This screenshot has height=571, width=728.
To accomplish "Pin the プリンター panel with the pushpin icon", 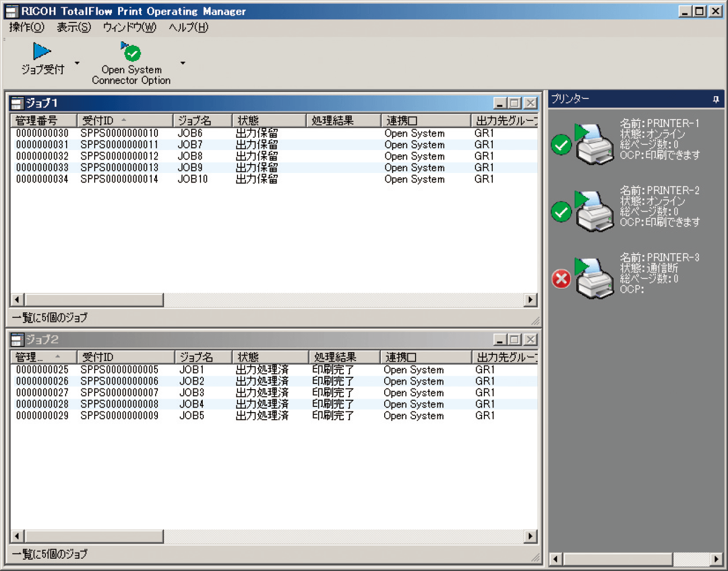I will (715, 99).
